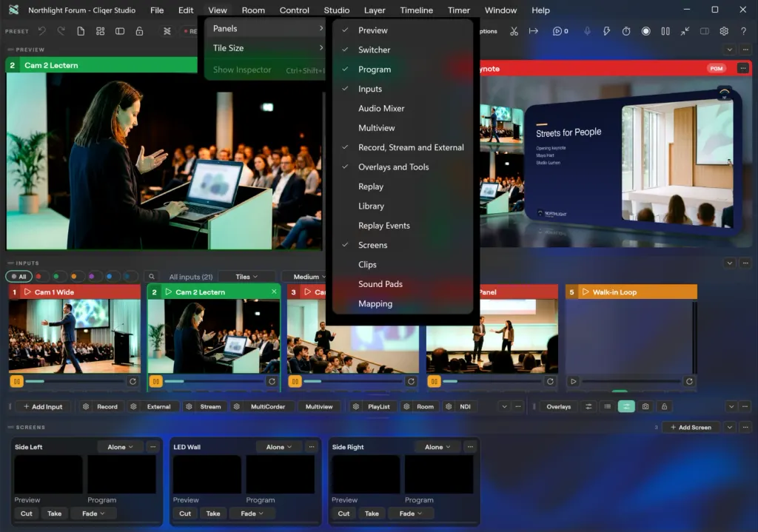758x532 pixels.
Task: Uncheck the Program panel entry
Action: [x=402, y=70]
